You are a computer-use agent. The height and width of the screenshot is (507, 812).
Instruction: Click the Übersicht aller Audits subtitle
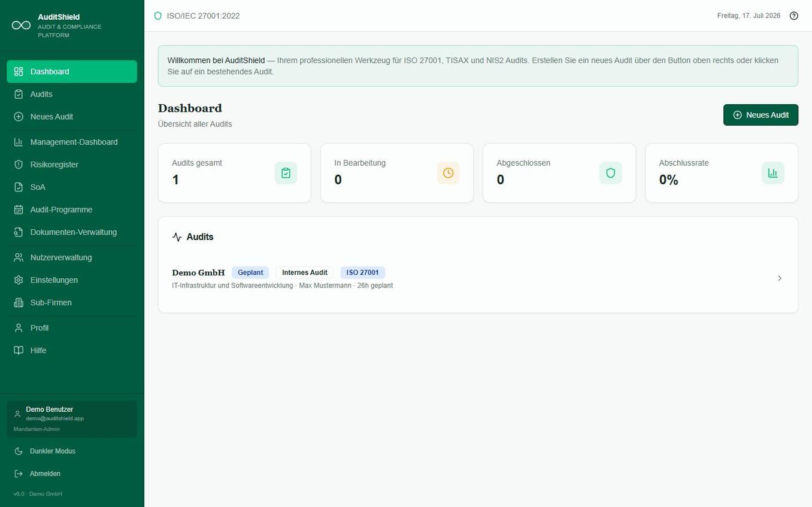[195, 124]
